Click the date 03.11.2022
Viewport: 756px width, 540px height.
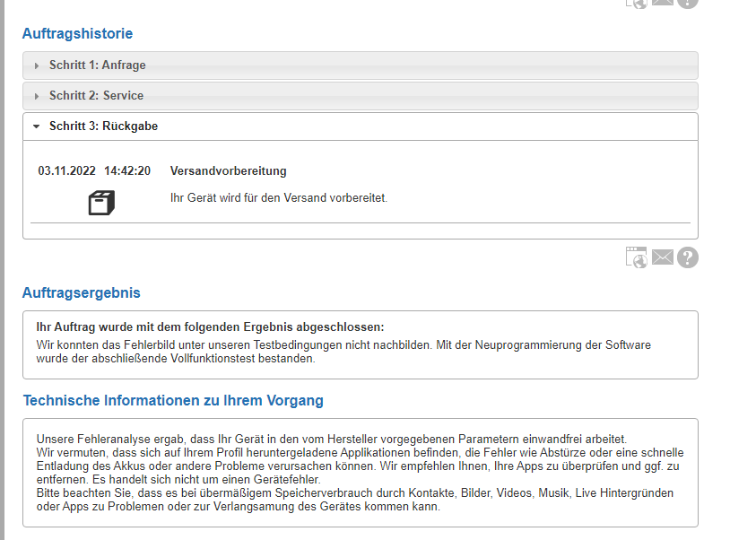click(67, 170)
